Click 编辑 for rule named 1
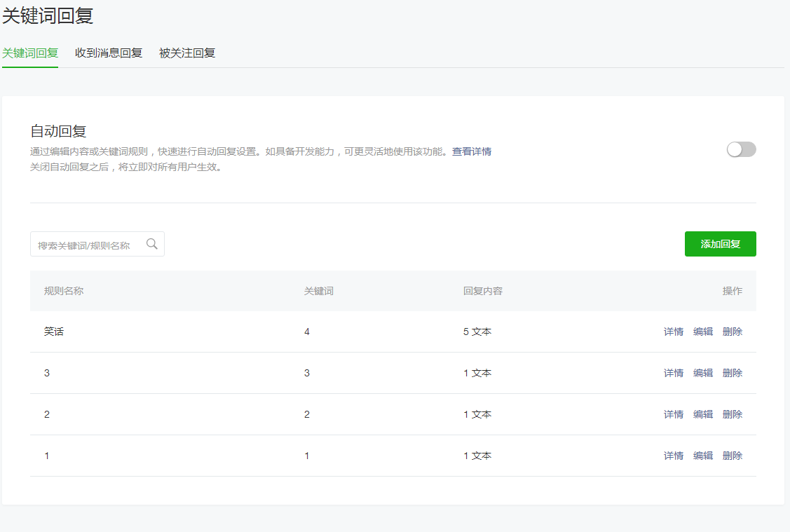 (x=703, y=456)
